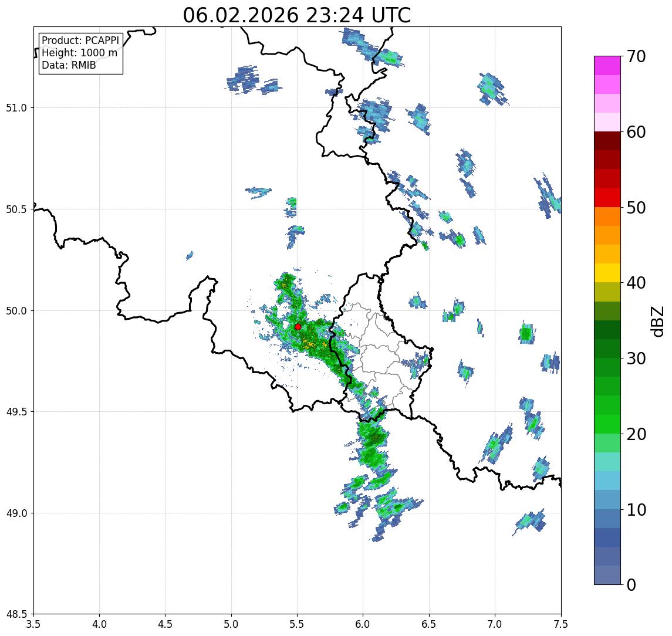Click longitude tick label '6.5'
This screenshot has height=636, width=672.
[429, 624]
